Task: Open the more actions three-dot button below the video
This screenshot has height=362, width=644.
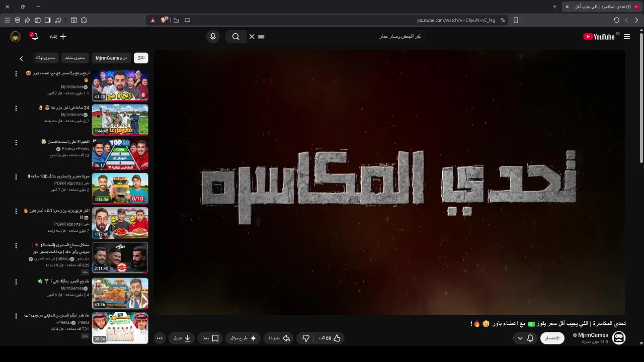Action: pos(159,338)
